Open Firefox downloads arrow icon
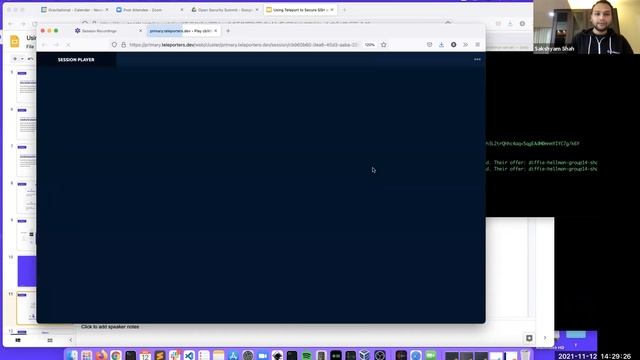The width and height of the screenshot is (640, 360). click(441, 45)
